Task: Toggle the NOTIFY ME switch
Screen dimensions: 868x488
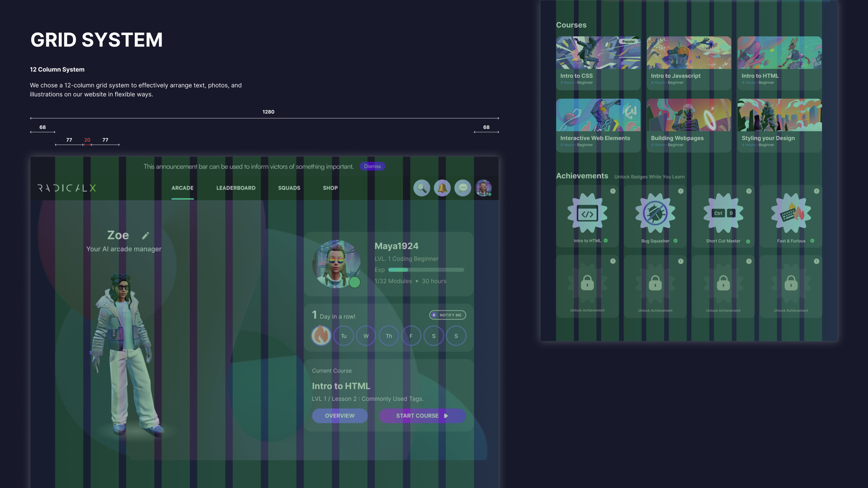Action: (x=448, y=315)
